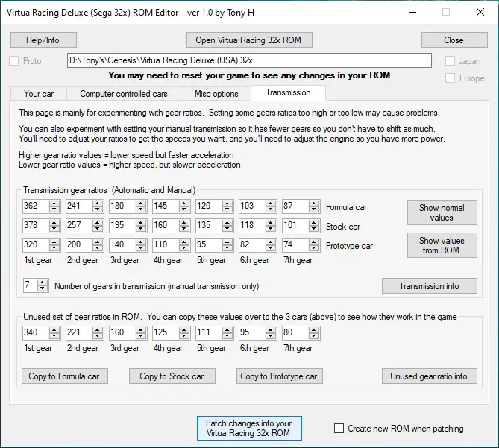This screenshot has height=448, width=499.
Task: Decrease Stock car 6th gear value 118
Action: point(271,228)
